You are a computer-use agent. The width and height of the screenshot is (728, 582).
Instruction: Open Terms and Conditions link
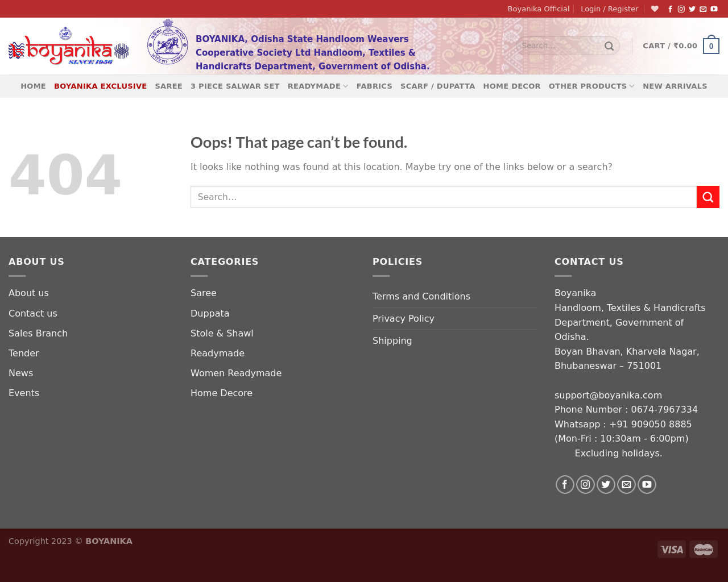[x=421, y=297]
